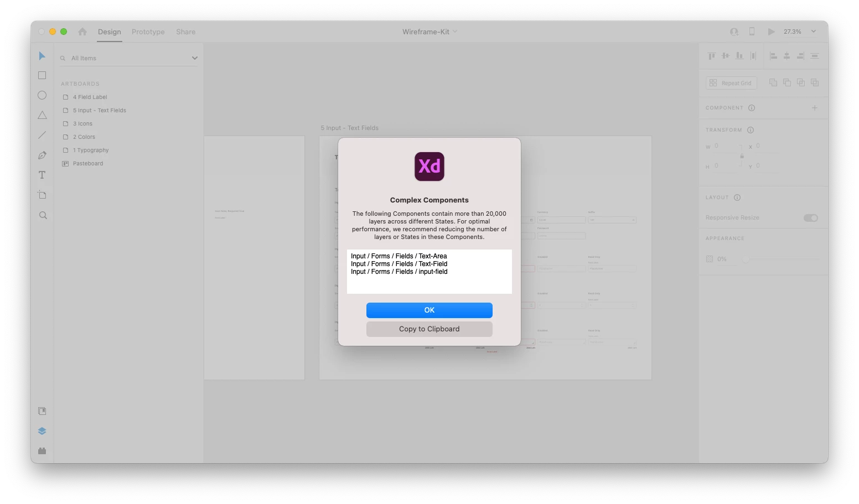
Task: Click the Intersect boolean operation icon
Action: click(x=801, y=82)
